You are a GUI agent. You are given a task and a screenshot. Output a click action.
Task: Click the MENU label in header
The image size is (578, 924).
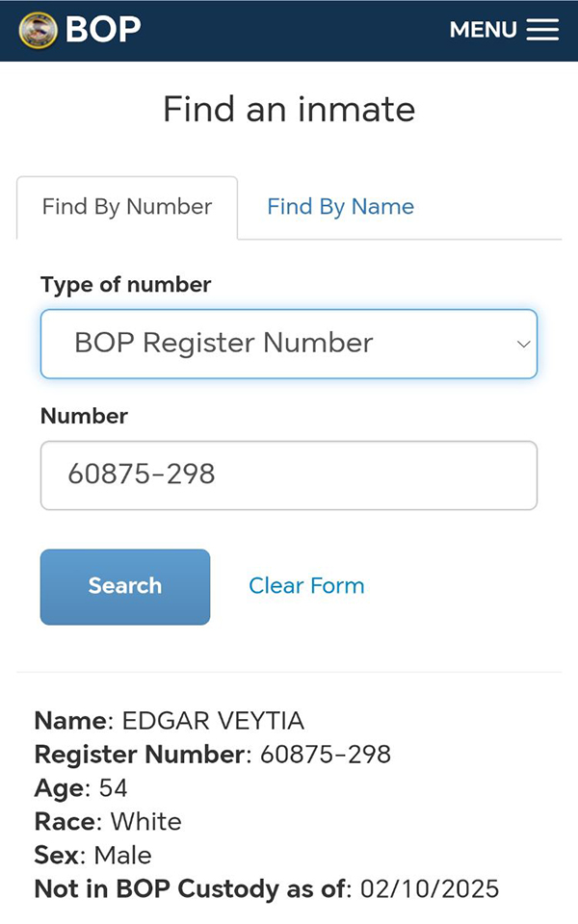point(483,30)
